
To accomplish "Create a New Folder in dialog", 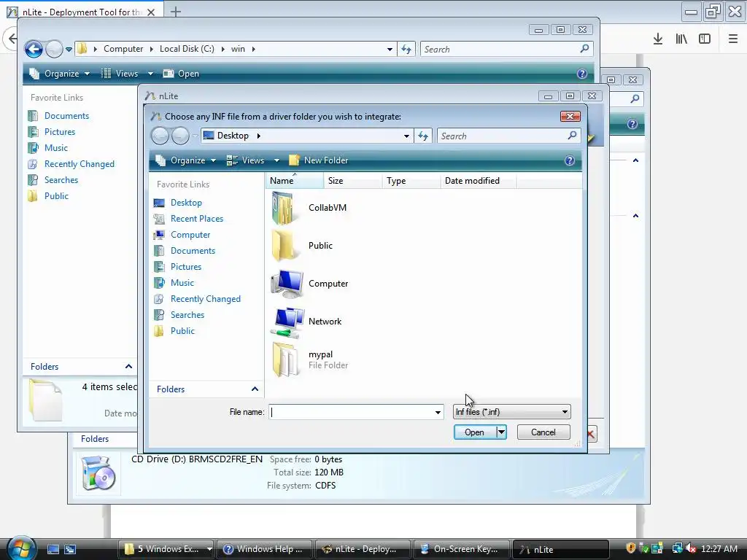I will [319, 160].
